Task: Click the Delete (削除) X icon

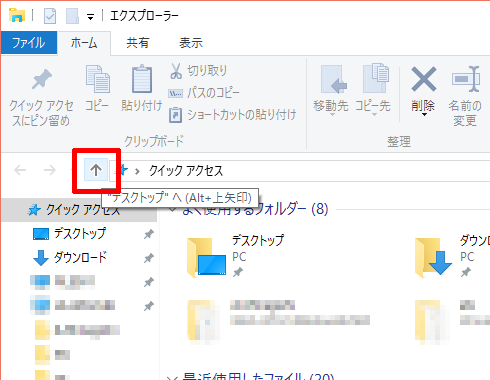Action: click(424, 79)
